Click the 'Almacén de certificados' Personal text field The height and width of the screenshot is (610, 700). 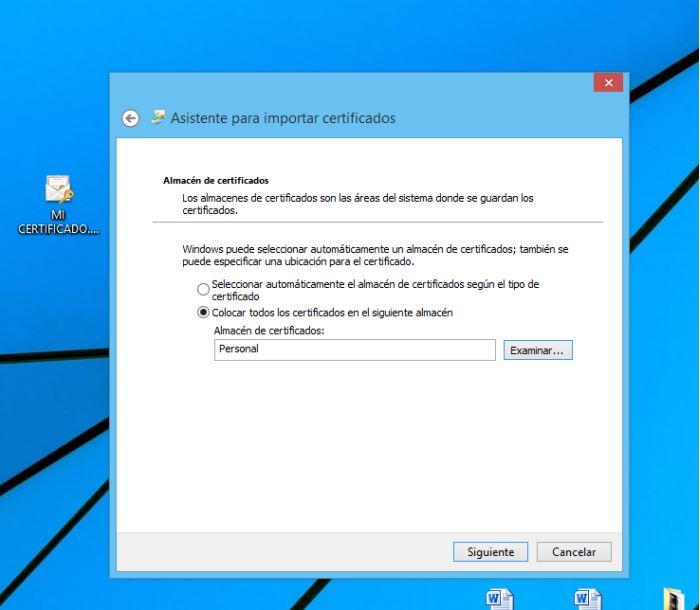355,350
